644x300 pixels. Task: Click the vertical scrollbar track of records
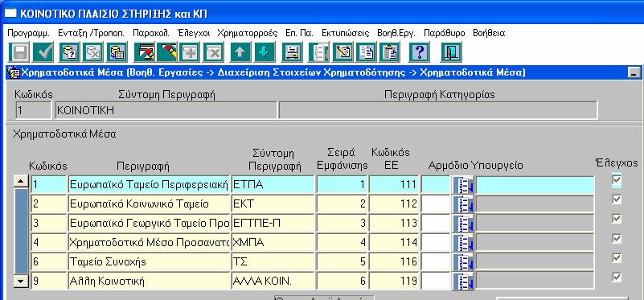pyautogui.click(x=21, y=232)
